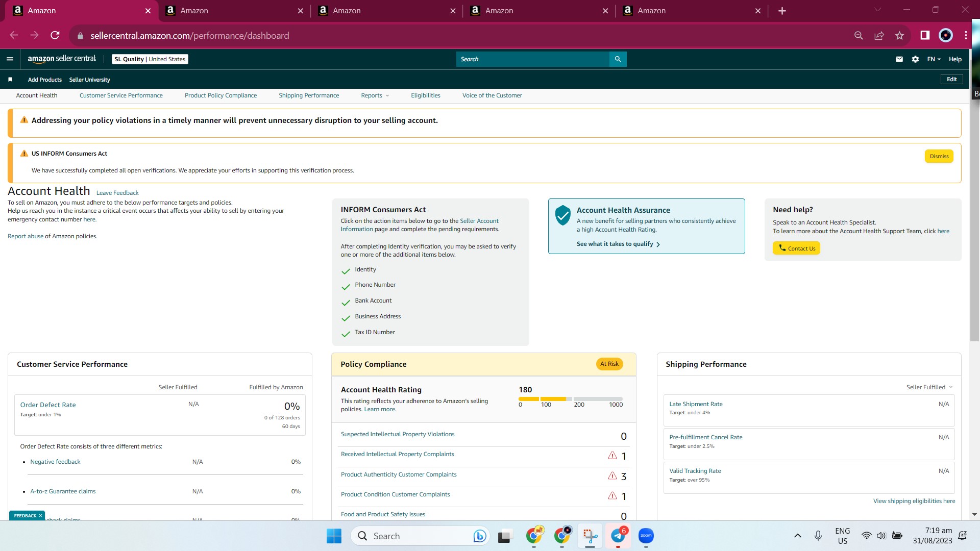Image resolution: width=980 pixels, height=551 pixels.
Task: Open the Seller Fulfilled shipping dropdown
Action: [x=929, y=387]
